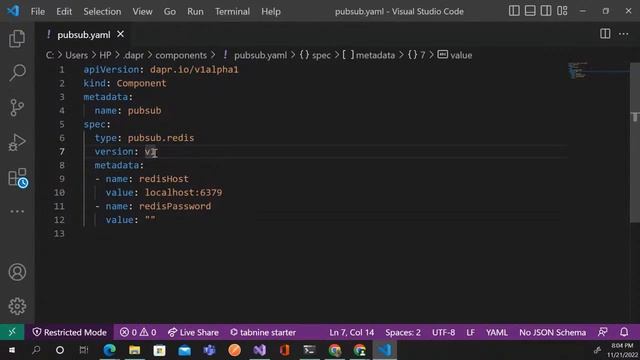Image resolution: width=640 pixels, height=360 pixels.
Task: Open the Help menu
Action: [271, 11]
